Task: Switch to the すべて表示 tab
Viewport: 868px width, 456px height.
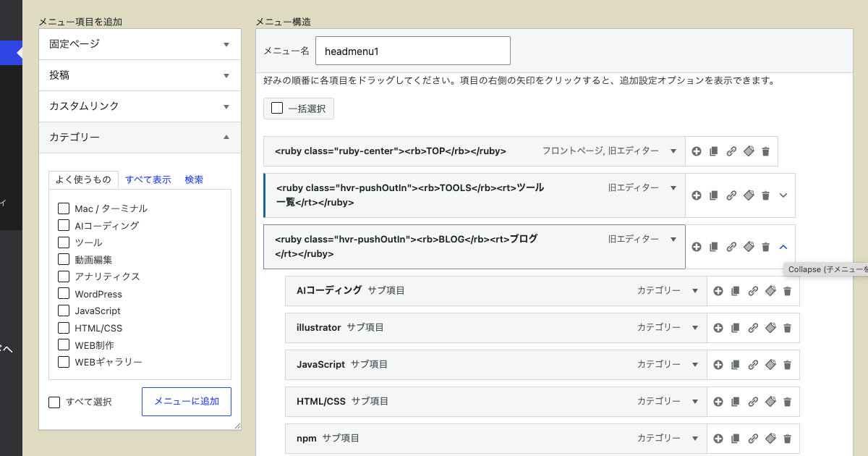Action: (148, 180)
